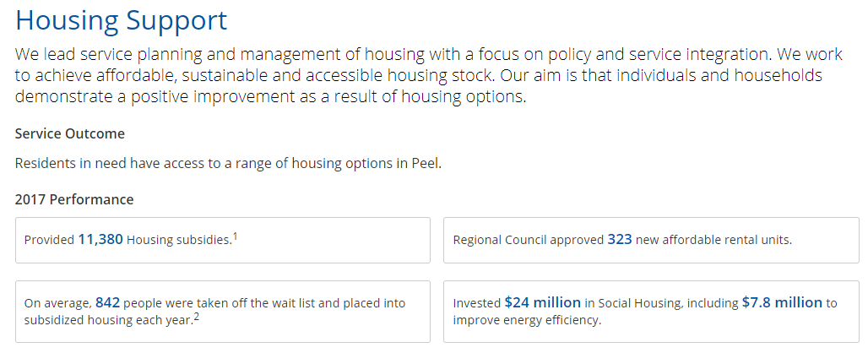This screenshot has width=868, height=353.
Task: Click the $7.8 million energy figure
Action: (781, 302)
